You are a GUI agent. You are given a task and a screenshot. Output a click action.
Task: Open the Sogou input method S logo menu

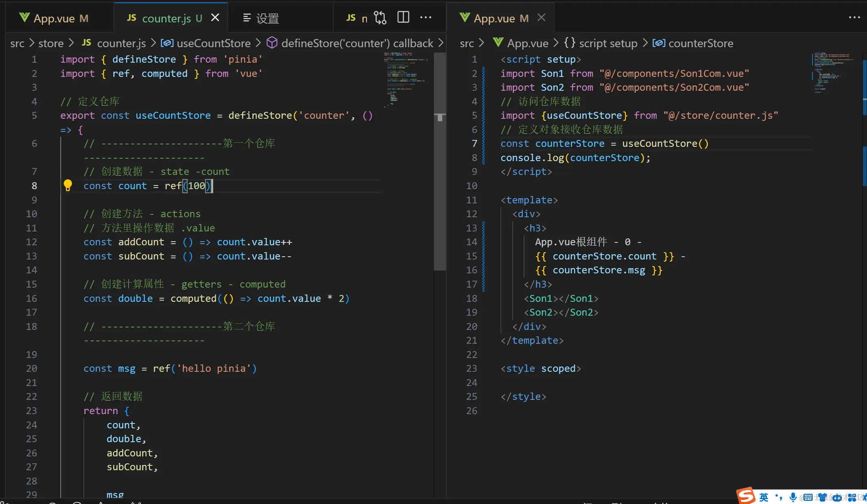point(746,495)
